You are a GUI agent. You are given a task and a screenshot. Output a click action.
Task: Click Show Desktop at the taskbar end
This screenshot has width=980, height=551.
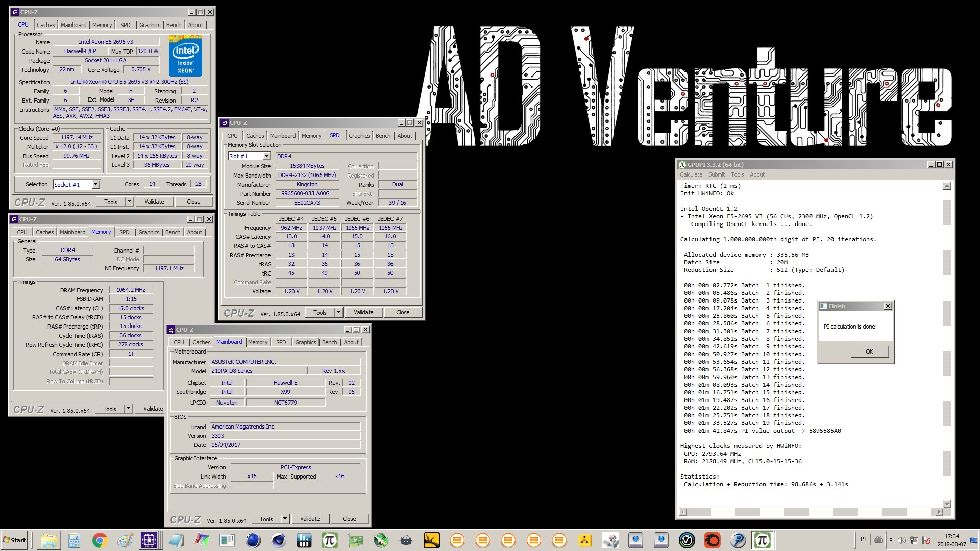tap(974, 540)
